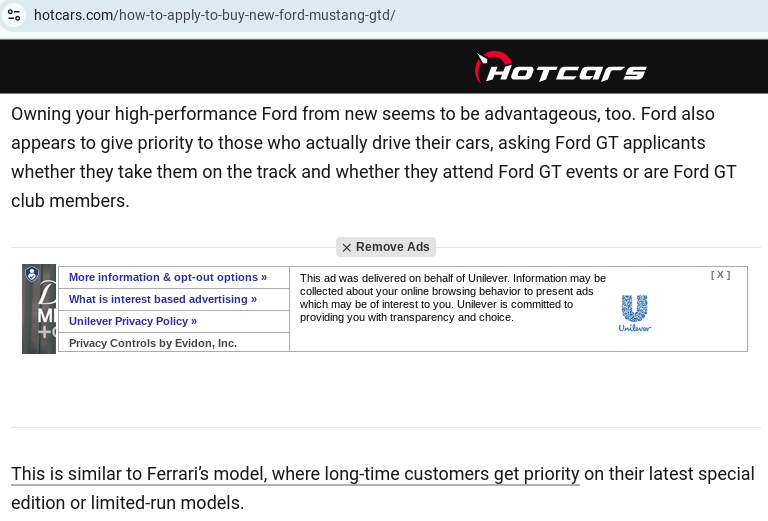Open the Unilever Privacy Policy link
The width and height of the screenshot is (768, 521).
point(133,321)
